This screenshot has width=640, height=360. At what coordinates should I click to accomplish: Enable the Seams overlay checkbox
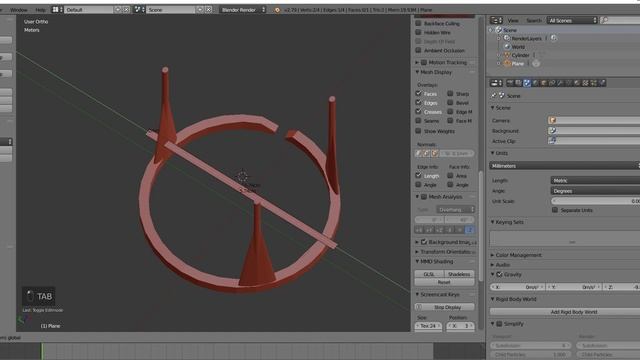[x=418, y=120]
